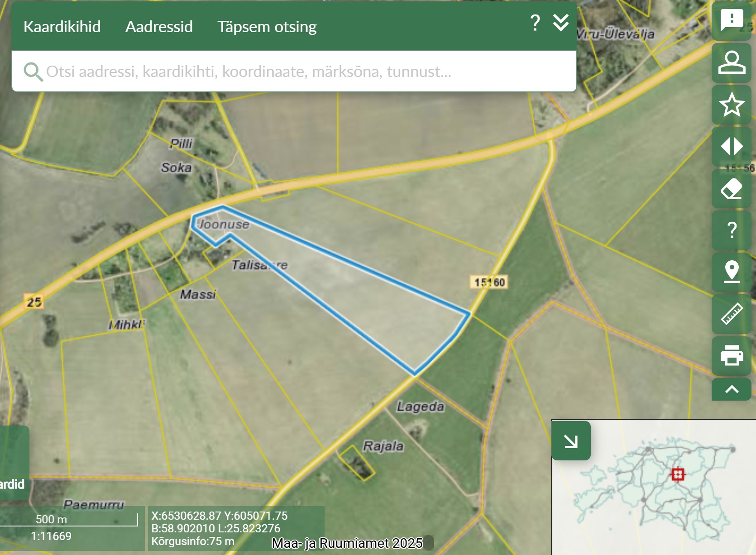The width and height of the screenshot is (756, 555).
Task: Open favorites star tool
Action: click(x=732, y=105)
